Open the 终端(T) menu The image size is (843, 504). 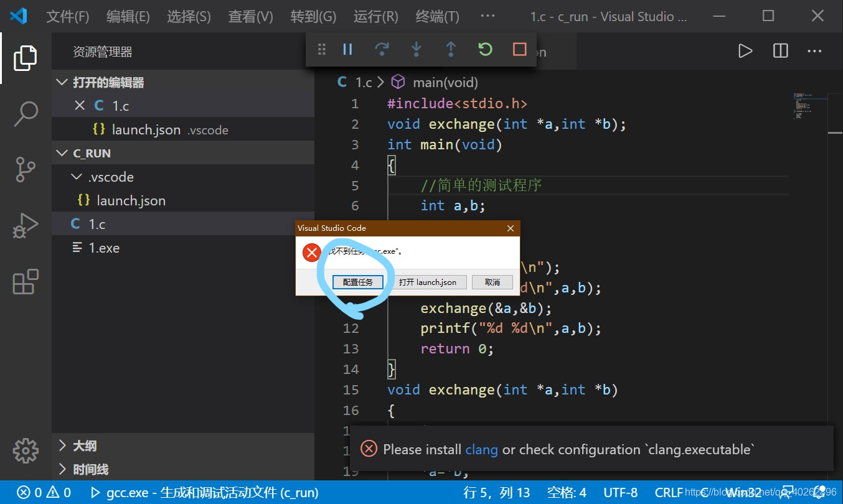click(438, 16)
